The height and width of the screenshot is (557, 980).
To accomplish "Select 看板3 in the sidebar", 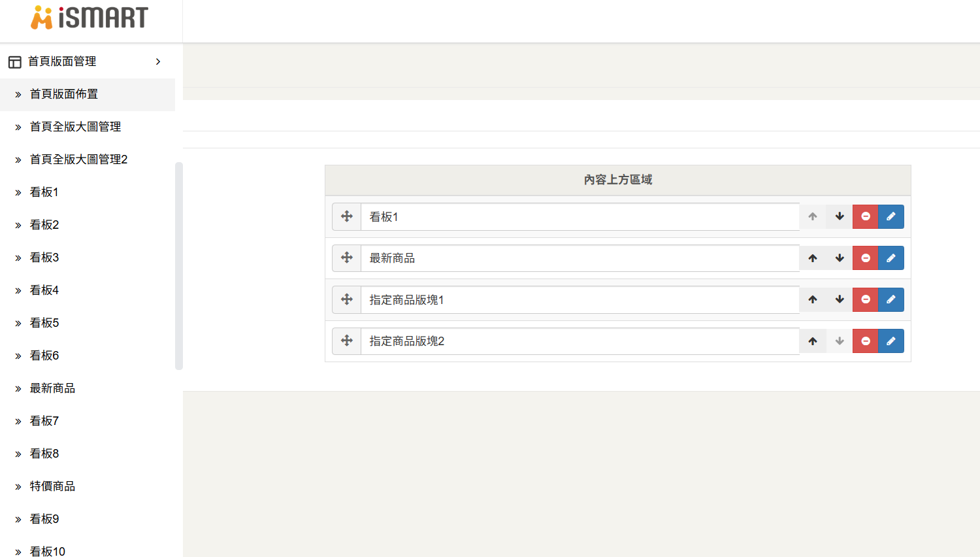I will [x=88, y=258].
